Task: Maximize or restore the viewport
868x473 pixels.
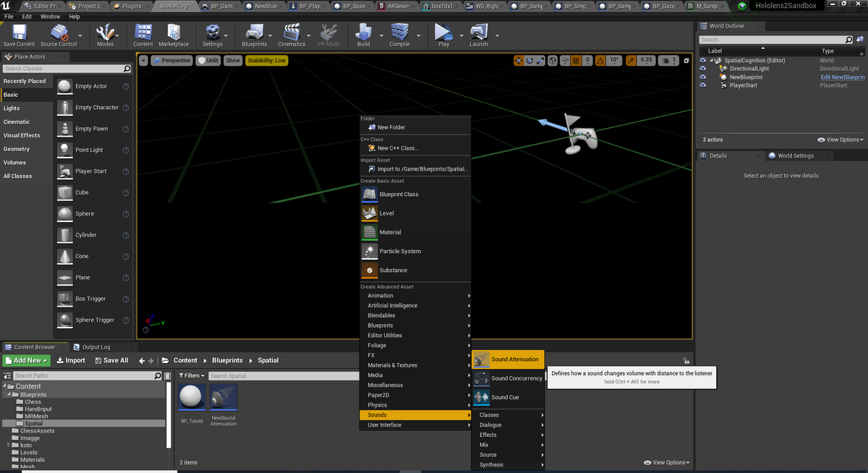Action: pyautogui.click(x=686, y=60)
